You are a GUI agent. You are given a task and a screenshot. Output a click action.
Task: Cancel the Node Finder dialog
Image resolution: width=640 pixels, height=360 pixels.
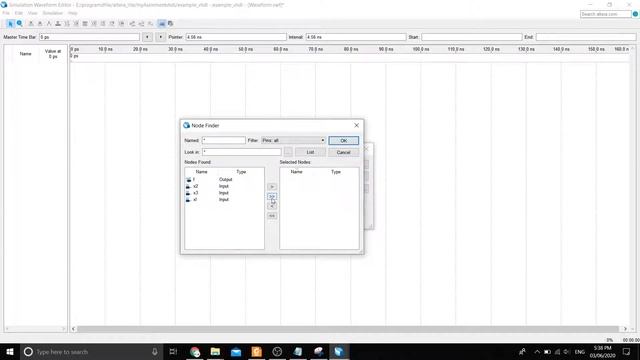[344, 152]
